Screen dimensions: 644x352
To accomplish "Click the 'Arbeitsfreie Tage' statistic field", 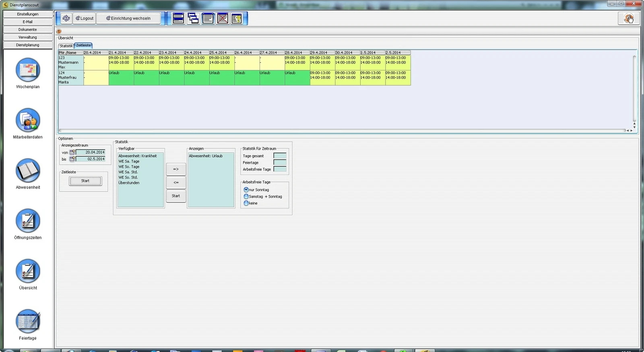I will point(280,169).
